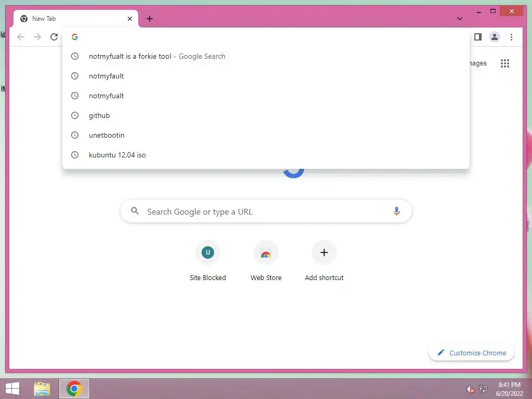Reload the page with the refresh icon
The height and width of the screenshot is (399, 532).
pyautogui.click(x=54, y=37)
